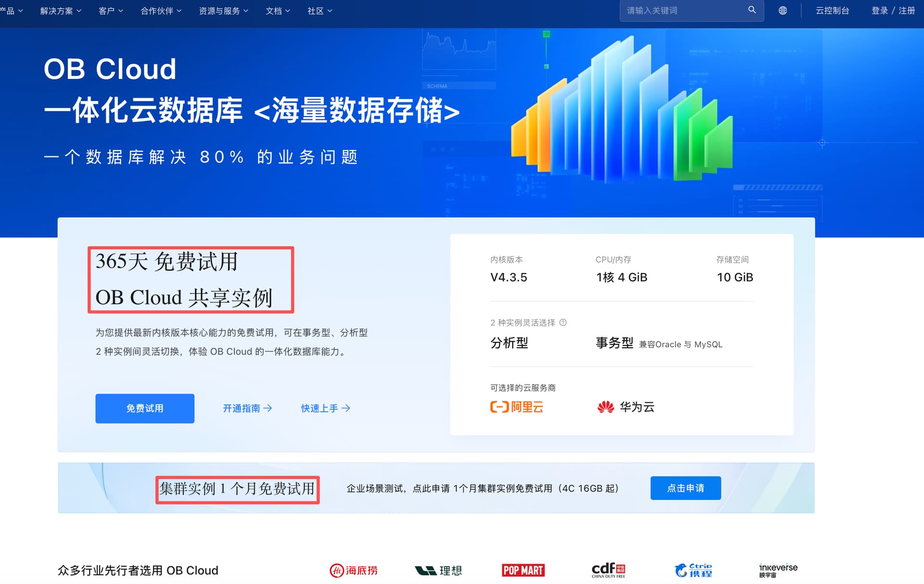
Task: Expand the 合作伙伴 dropdown menu
Action: [x=161, y=11]
